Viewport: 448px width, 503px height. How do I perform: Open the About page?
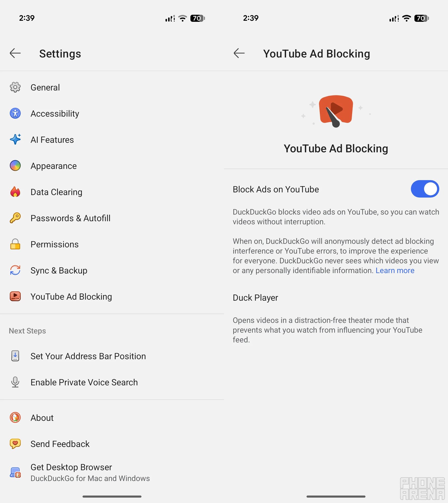tap(112, 418)
